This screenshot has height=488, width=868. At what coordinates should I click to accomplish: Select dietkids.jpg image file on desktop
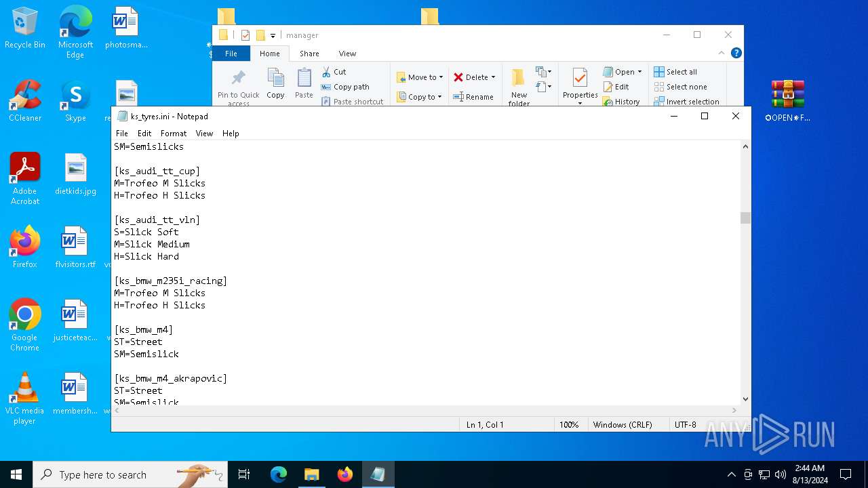tap(75, 174)
